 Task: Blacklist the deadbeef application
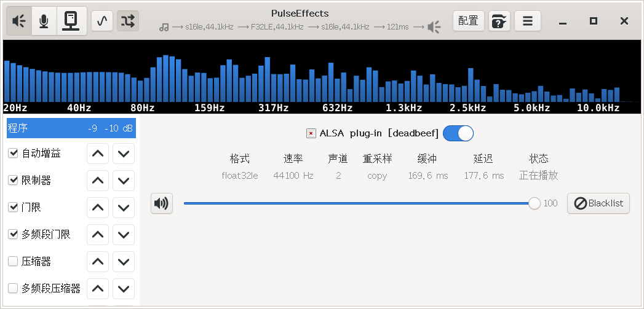pos(598,203)
